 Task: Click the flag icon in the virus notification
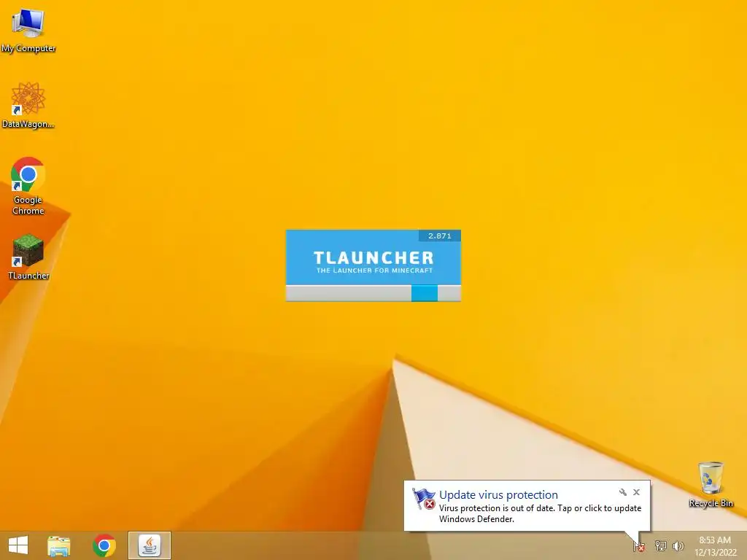[424, 499]
